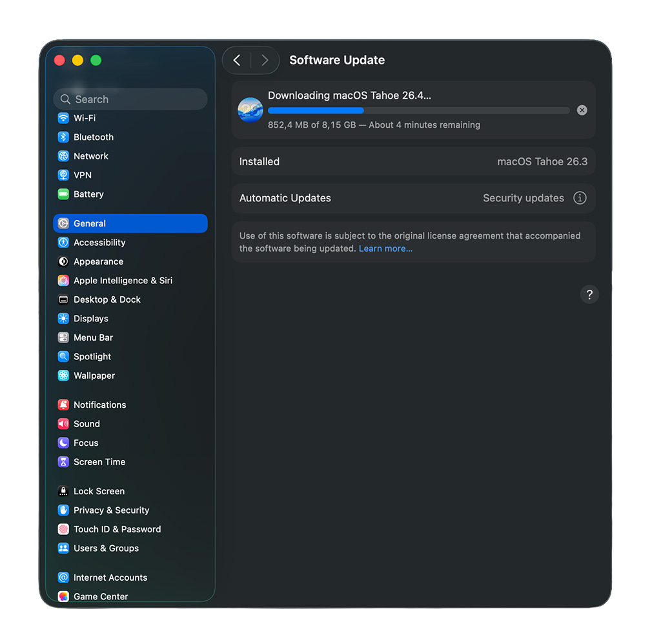Screen dimensions: 661x644
Task: Click the Displays sun icon
Action: [63, 318]
